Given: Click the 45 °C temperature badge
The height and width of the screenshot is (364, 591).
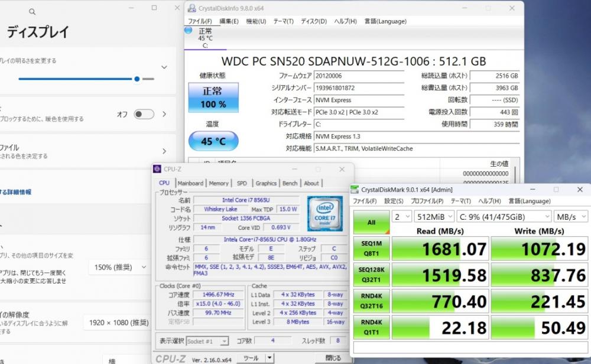Looking at the screenshot, I should [x=213, y=141].
